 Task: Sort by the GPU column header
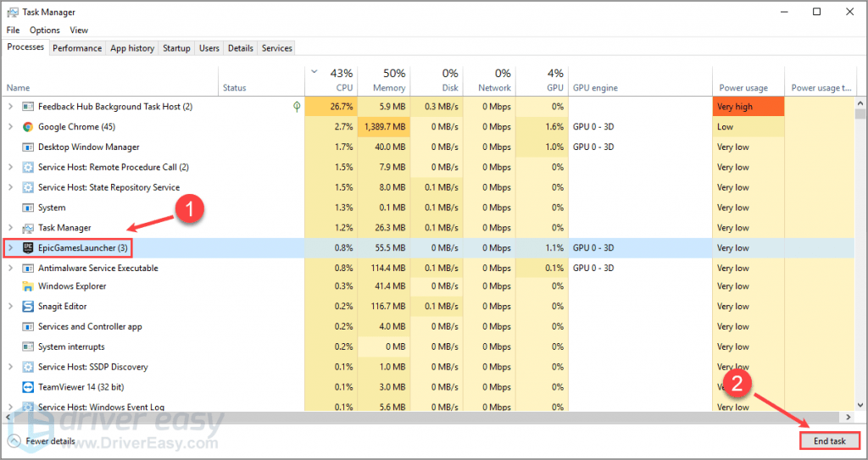(x=542, y=80)
